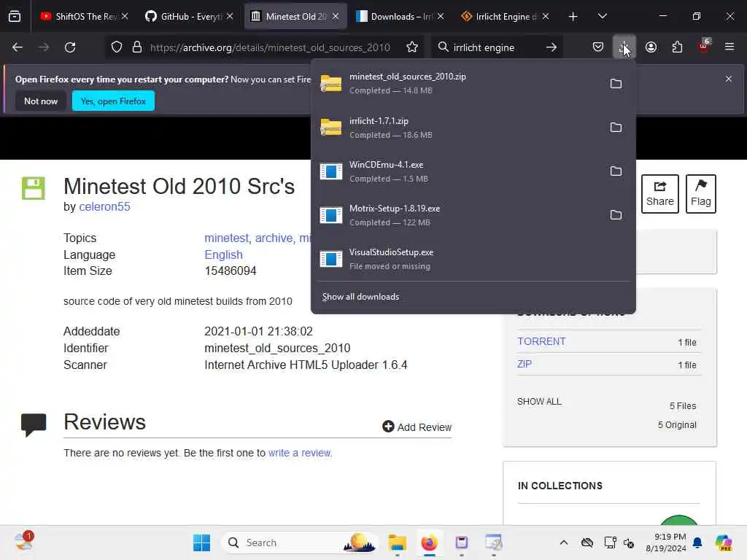
Task: Flag this item
Action: [701, 194]
